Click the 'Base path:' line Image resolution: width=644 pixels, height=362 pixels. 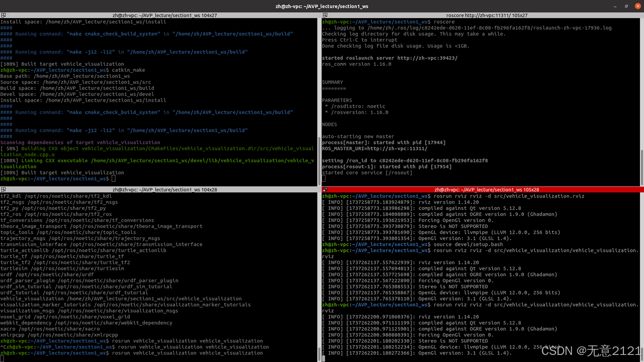pos(65,76)
